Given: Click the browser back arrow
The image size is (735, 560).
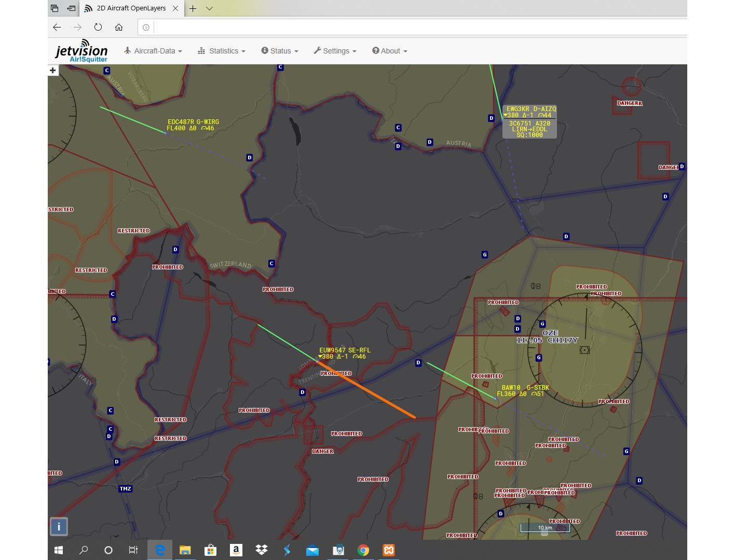Looking at the screenshot, I should 57,28.
